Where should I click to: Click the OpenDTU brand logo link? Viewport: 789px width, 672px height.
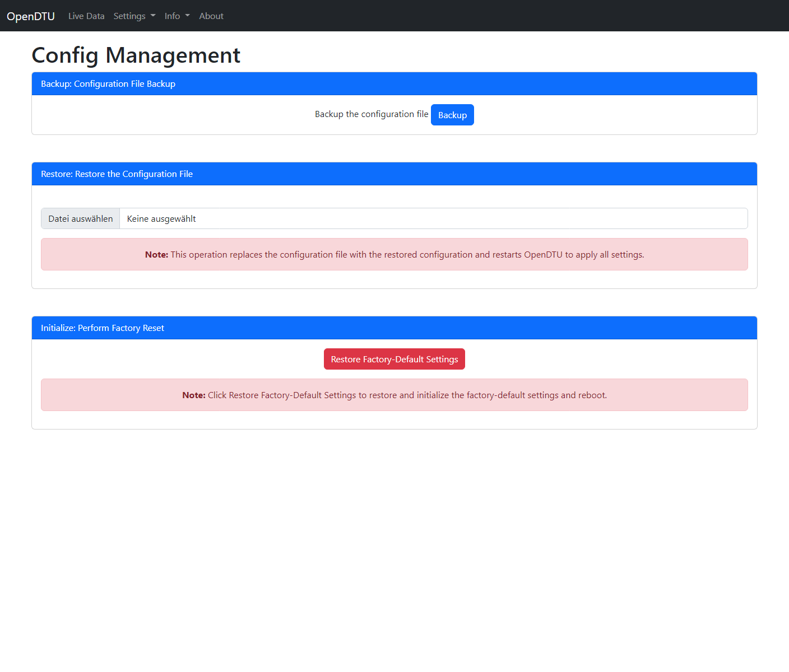(x=31, y=16)
